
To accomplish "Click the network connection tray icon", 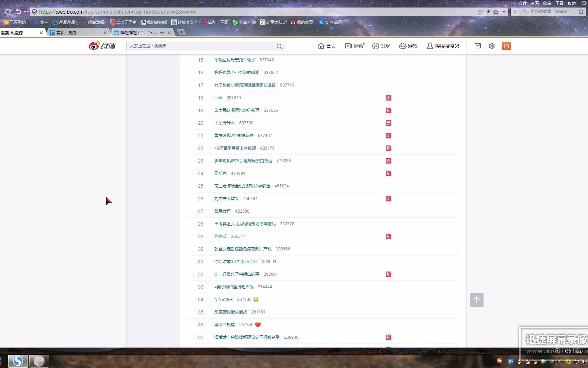I will click(x=576, y=362).
